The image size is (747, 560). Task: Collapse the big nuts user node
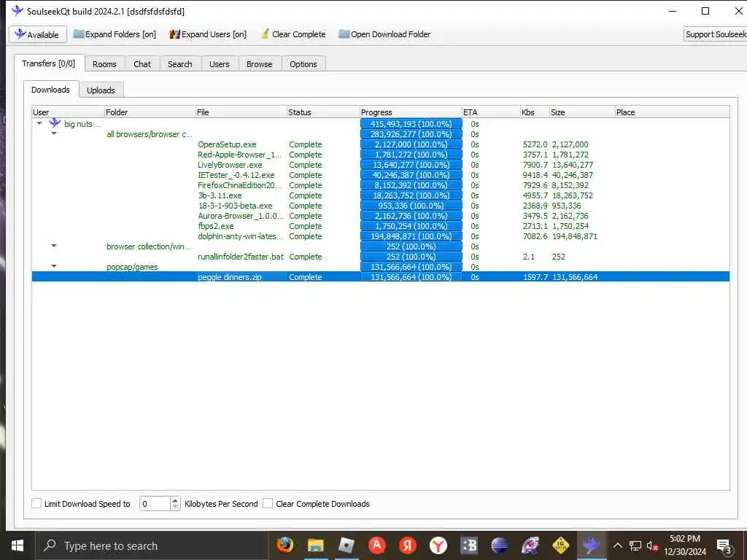coord(39,123)
